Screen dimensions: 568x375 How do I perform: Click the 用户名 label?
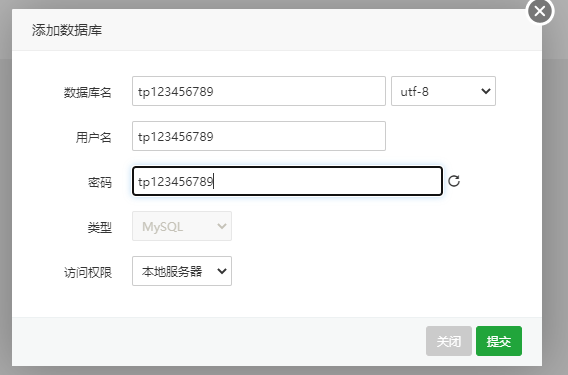click(x=93, y=137)
